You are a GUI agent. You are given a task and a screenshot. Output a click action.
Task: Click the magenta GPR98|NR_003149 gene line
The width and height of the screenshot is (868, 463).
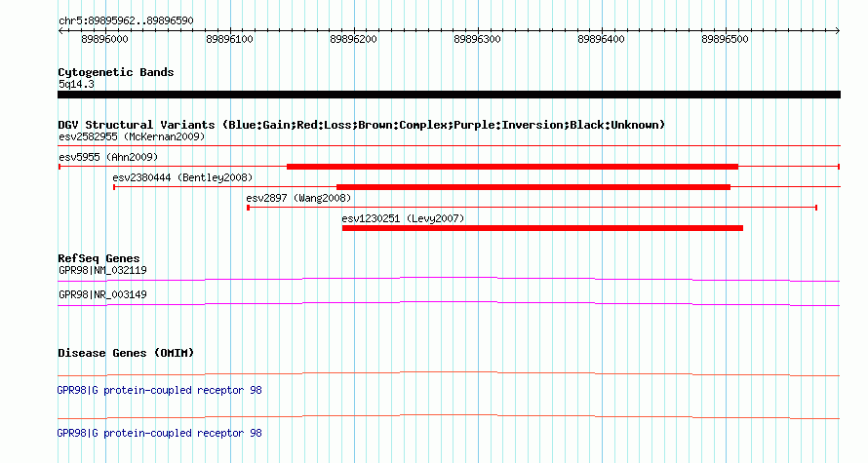click(449, 304)
